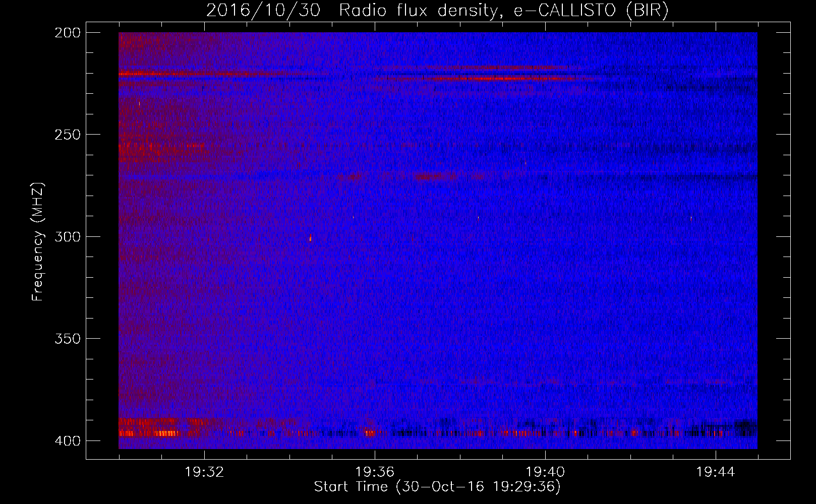Click the 19:32 time tick label
Screen dimensions: 816x504
point(204,472)
